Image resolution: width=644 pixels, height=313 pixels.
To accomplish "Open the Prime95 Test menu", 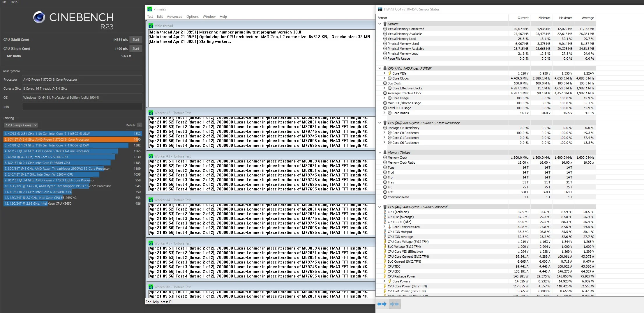I will (x=150, y=17).
